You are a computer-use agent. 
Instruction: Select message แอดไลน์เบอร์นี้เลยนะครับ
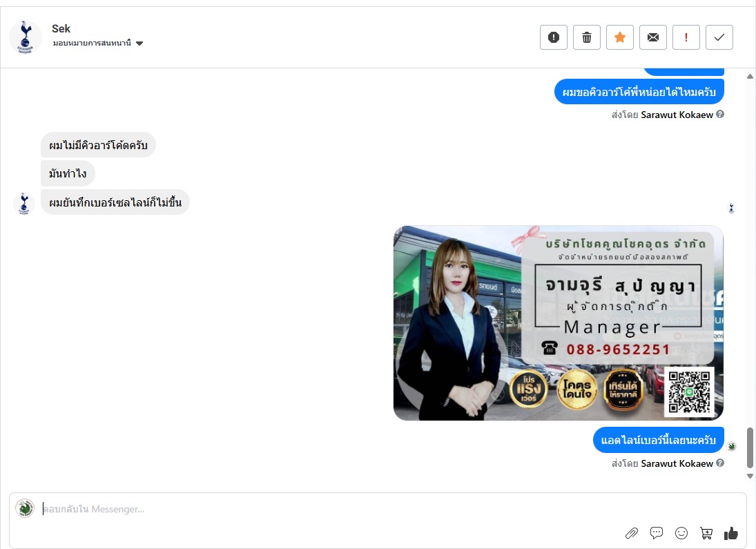658,439
